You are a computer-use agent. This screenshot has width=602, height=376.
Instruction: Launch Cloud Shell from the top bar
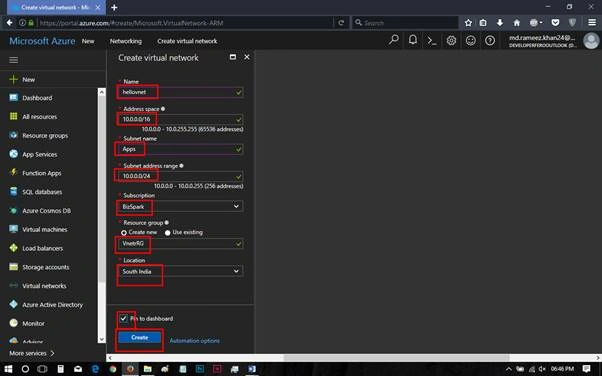432,40
